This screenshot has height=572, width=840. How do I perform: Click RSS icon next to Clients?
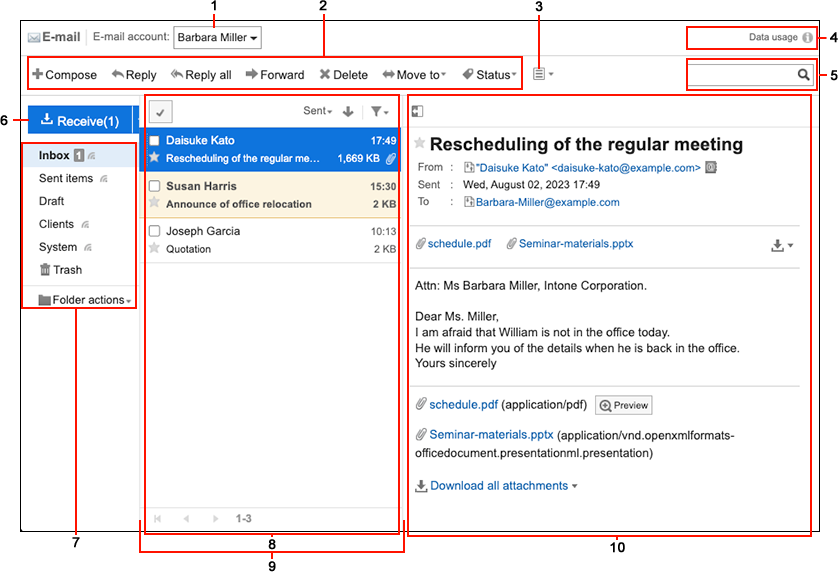point(85,225)
